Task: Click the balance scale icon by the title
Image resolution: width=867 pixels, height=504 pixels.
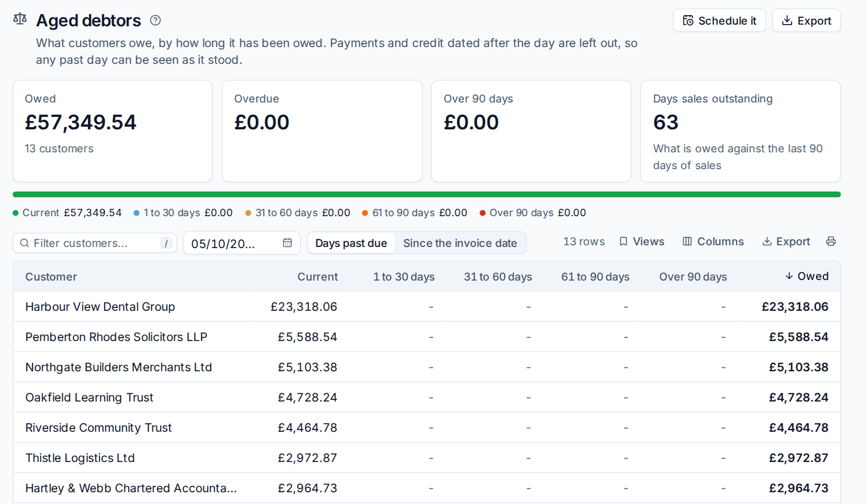Action: [20, 19]
